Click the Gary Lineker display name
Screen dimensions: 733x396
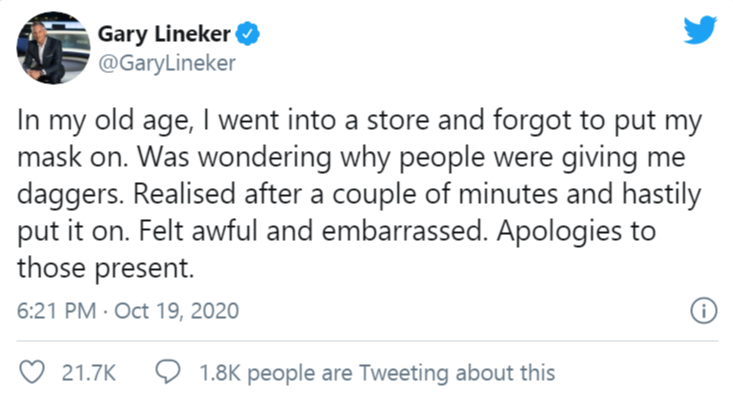pyautogui.click(x=164, y=34)
